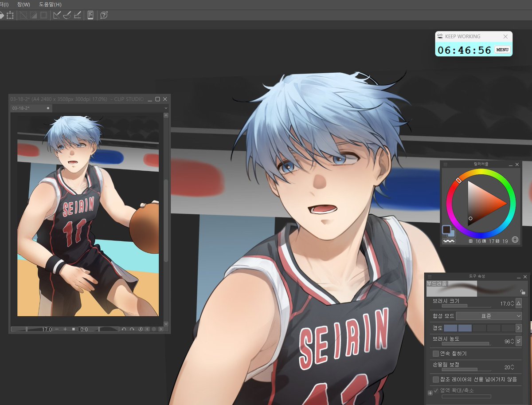Open blend mode dropdown showing 표준
Image resolution: width=532 pixels, height=405 pixels.
(x=489, y=316)
